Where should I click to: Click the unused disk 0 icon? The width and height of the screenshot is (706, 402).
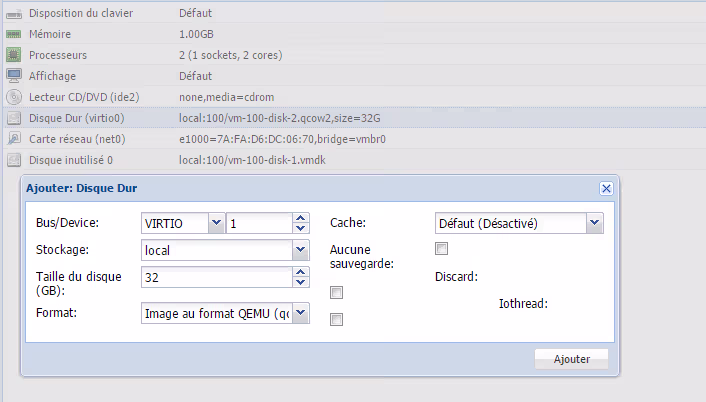click(14, 160)
